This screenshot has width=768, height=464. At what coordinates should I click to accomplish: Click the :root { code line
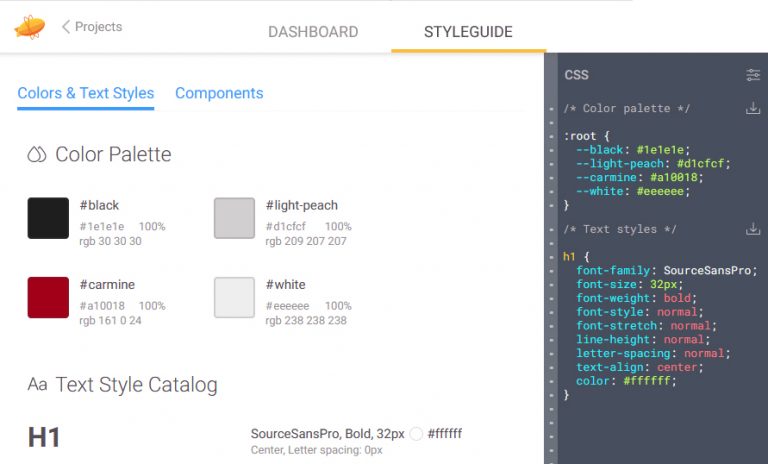[x=586, y=136]
